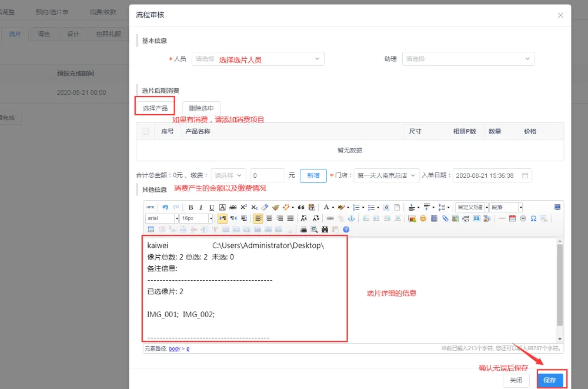The height and width of the screenshot is (389, 588).
Task: Check the select-all checkbox in product table header
Action: pyautogui.click(x=146, y=131)
